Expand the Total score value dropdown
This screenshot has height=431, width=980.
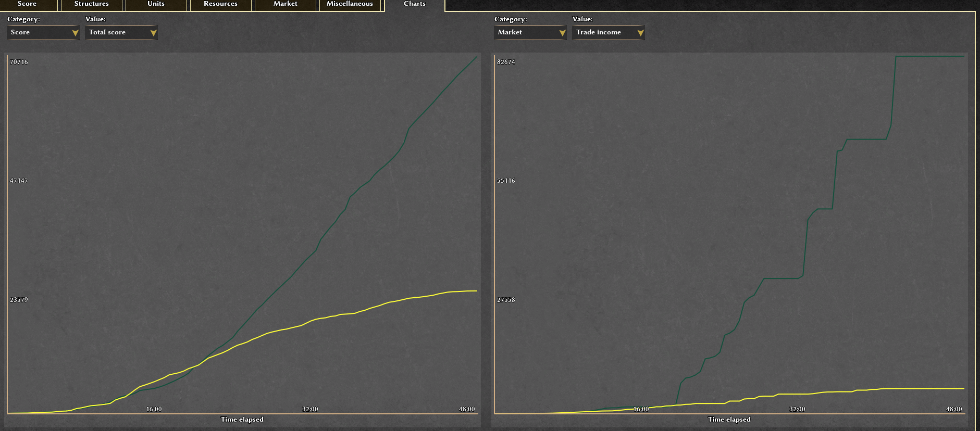point(120,32)
